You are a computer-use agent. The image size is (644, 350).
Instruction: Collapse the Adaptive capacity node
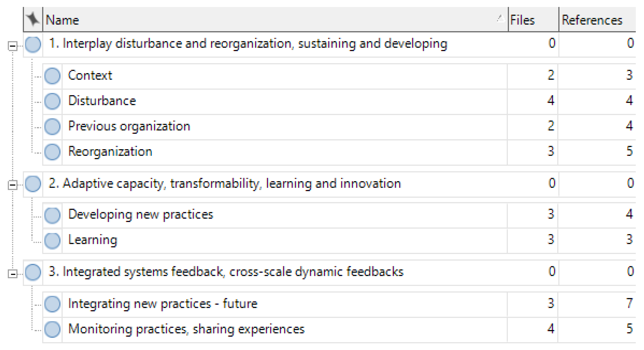point(12,185)
